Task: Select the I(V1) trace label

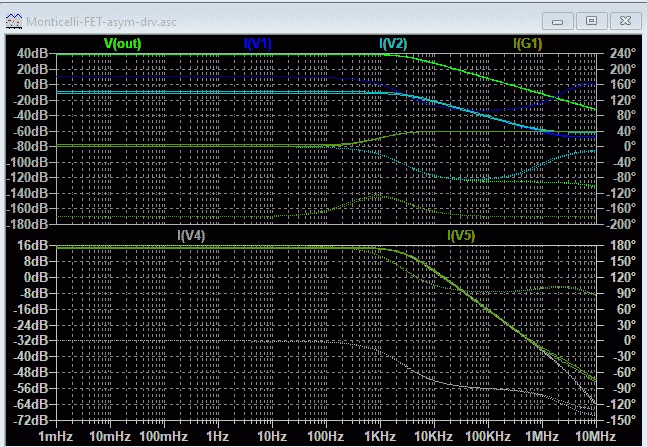Action: coord(257,44)
